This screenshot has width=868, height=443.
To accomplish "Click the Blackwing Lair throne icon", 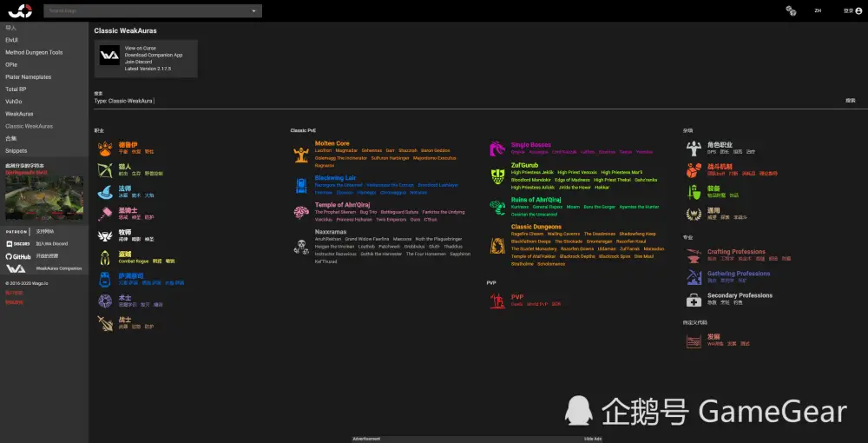I will pyautogui.click(x=301, y=186).
